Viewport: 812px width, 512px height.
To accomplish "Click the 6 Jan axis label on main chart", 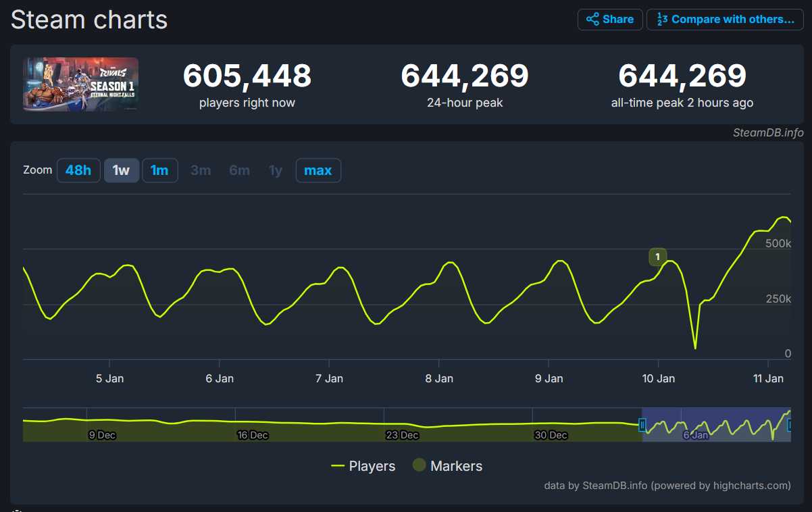I will pos(220,378).
